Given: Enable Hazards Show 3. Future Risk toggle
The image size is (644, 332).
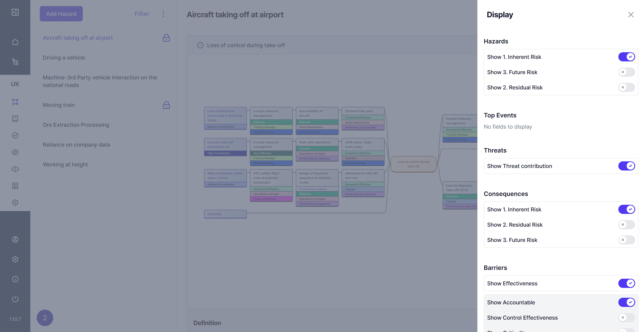Looking at the screenshot, I should pyautogui.click(x=626, y=72).
